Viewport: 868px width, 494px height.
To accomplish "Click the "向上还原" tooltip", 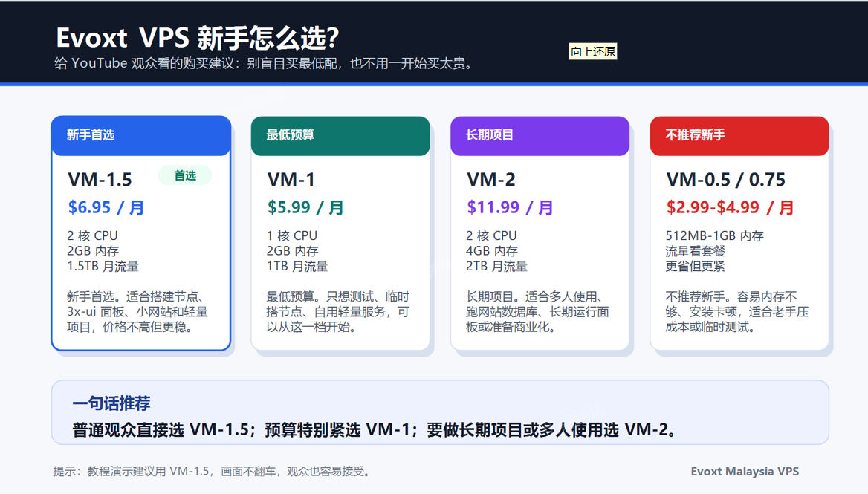I will pos(593,51).
